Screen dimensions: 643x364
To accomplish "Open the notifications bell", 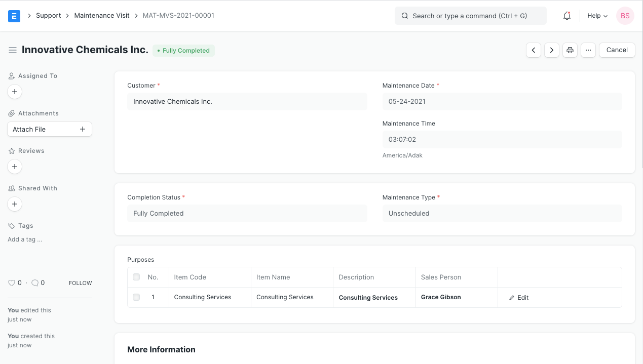I will coord(567,16).
